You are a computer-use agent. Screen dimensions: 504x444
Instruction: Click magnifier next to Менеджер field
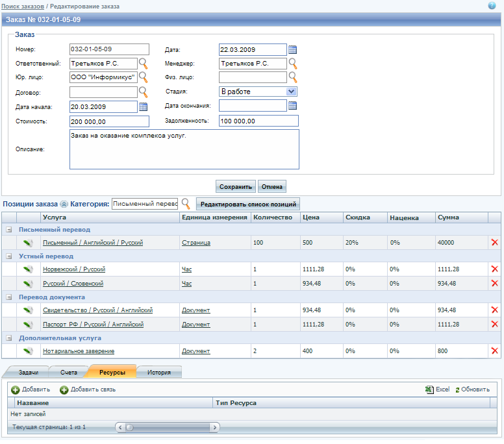click(x=293, y=64)
